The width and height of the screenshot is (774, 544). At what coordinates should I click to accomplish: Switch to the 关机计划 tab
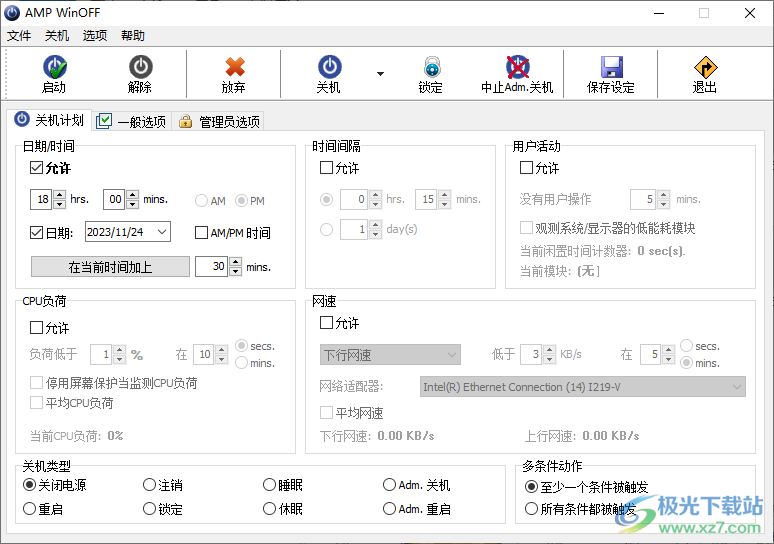pyautogui.click(x=49, y=120)
